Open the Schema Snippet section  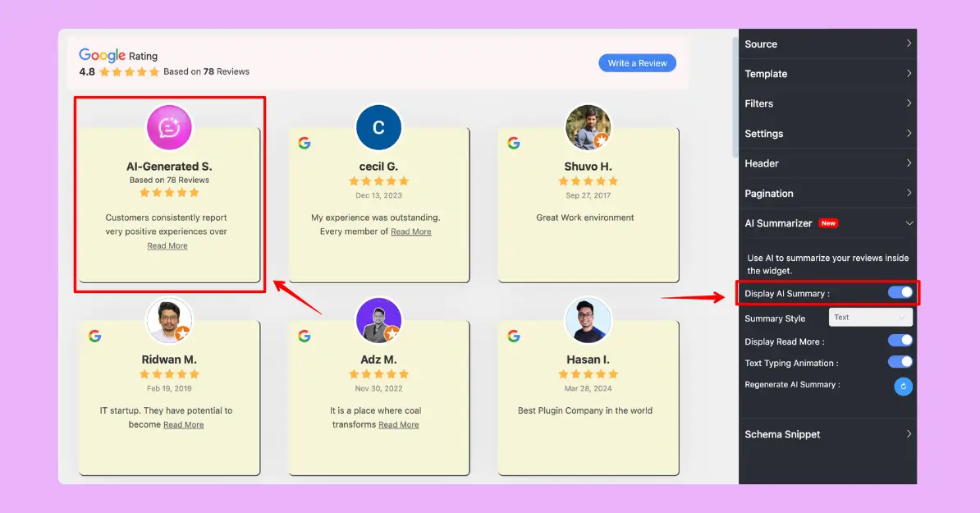point(827,434)
